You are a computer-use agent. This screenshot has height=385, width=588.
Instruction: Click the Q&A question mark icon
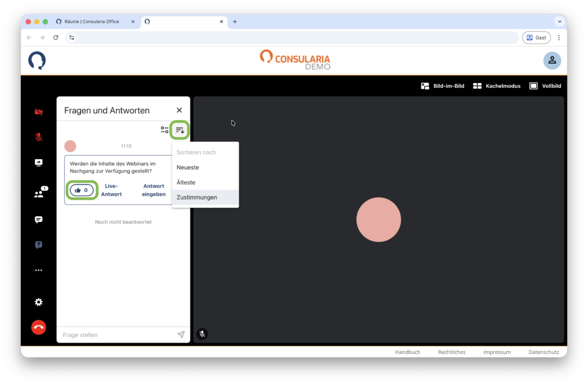click(38, 245)
